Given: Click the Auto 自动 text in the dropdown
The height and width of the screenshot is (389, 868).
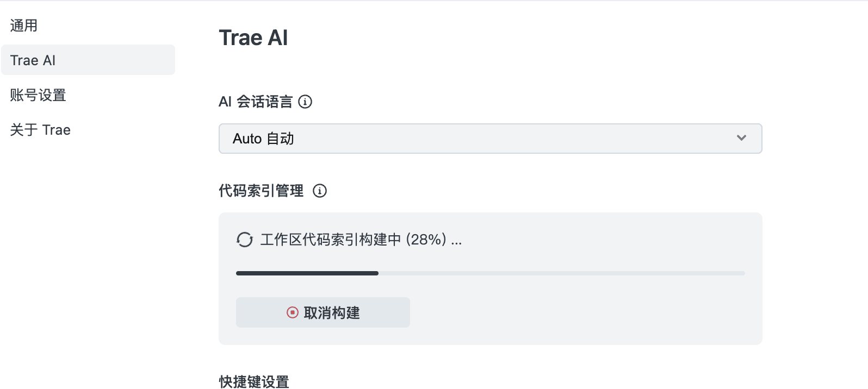Looking at the screenshot, I should 263,139.
